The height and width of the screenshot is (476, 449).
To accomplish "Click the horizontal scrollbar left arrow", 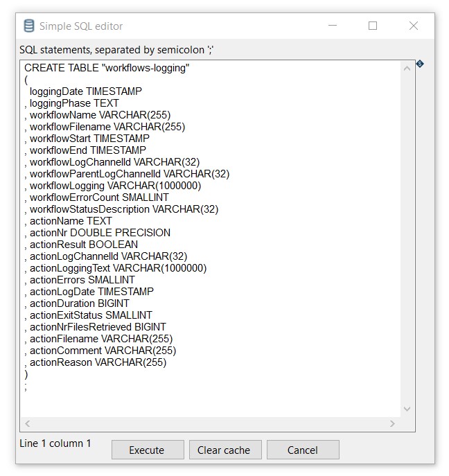I will click(x=28, y=423).
